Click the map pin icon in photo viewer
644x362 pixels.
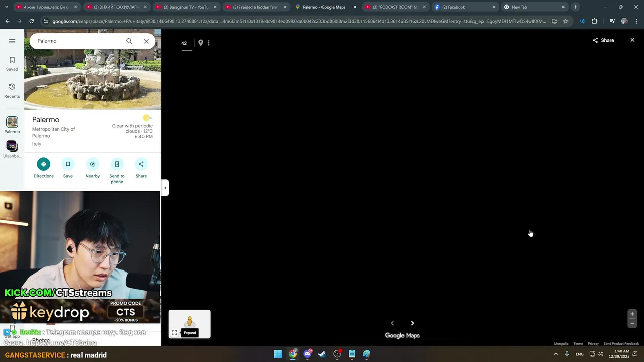click(x=200, y=43)
